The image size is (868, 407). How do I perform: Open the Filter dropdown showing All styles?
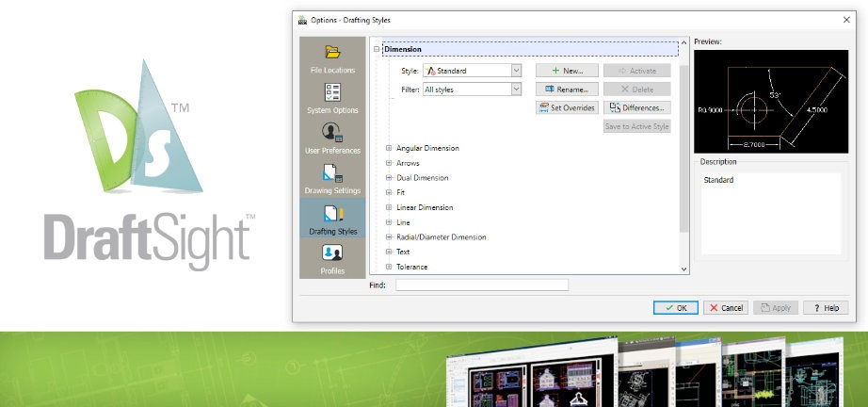click(x=473, y=90)
